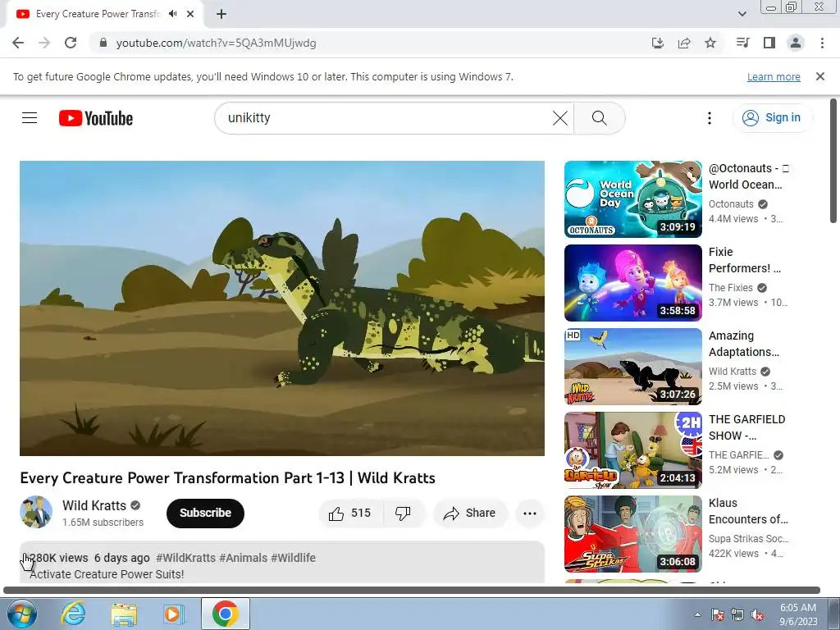Viewport: 840px width, 630px height.
Task: Click the share page icon in address bar
Action: coord(684,43)
